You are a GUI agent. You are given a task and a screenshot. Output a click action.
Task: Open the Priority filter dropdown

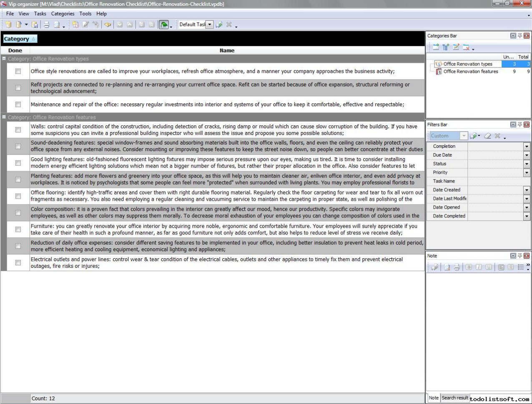(x=526, y=172)
